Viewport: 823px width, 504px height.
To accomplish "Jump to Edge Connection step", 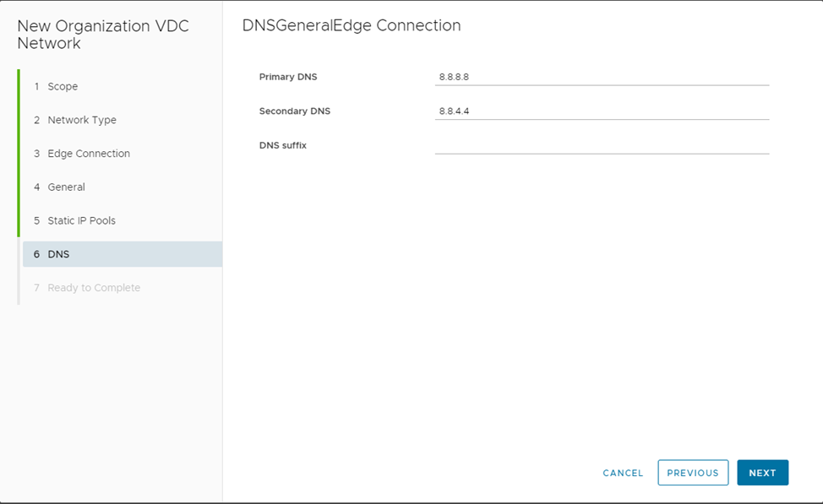I will (88, 154).
